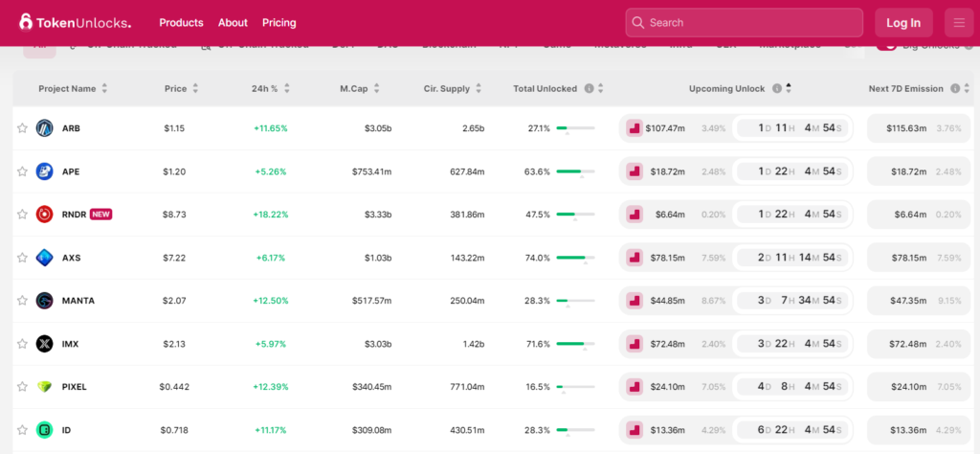Click the APE token logo
The height and width of the screenshot is (454, 980).
tap(44, 171)
